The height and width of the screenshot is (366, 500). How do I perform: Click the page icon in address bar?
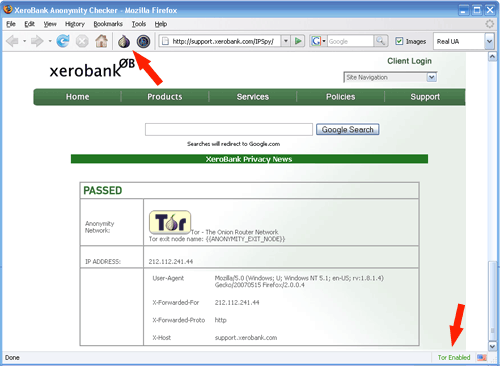(165, 41)
